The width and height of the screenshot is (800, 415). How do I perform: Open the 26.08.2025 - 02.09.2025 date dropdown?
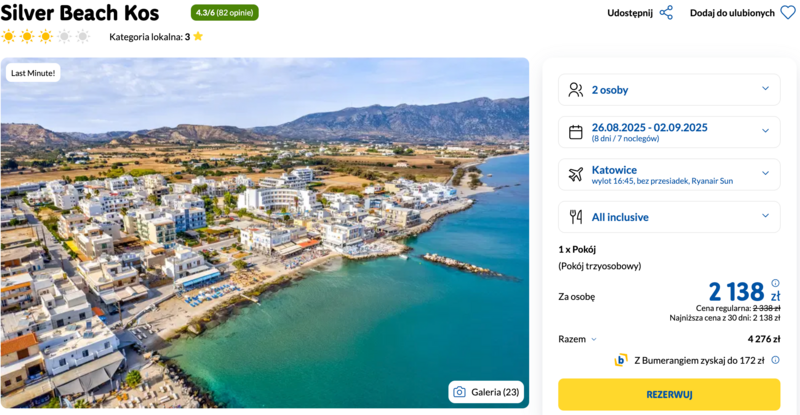669,132
